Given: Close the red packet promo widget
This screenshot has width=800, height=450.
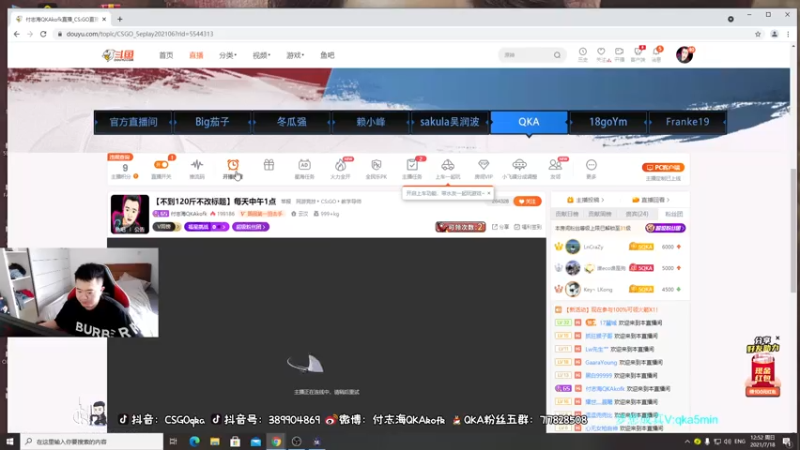Looking at the screenshot, I should pos(778,338).
